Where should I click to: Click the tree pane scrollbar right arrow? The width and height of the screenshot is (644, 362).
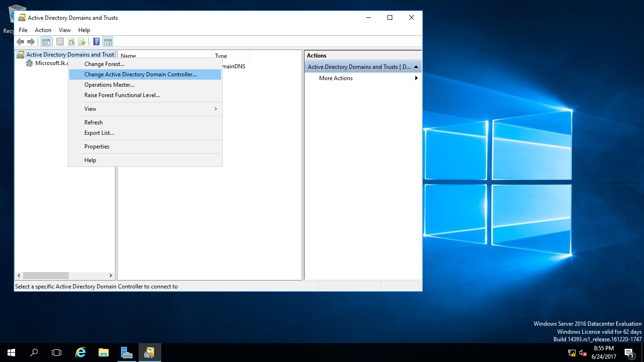111,275
